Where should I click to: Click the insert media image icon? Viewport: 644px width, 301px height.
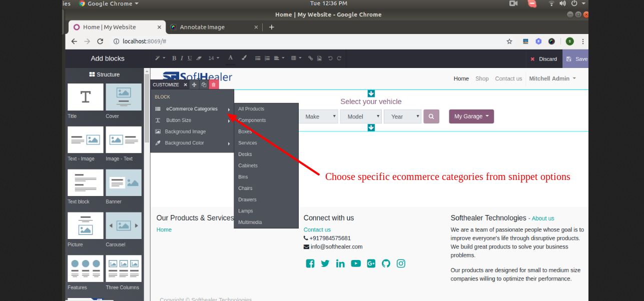[319, 58]
